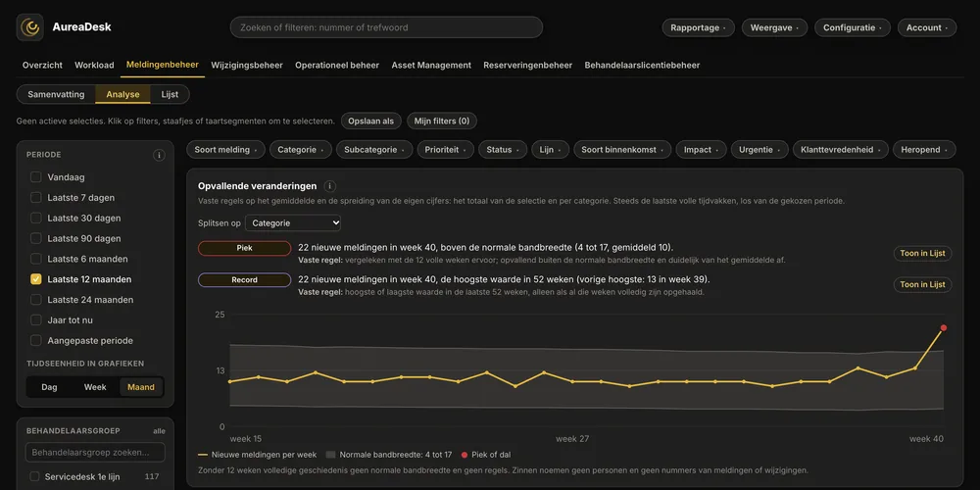Click Toon in Lijst for the Piek row
This screenshot has height=490, width=980.
point(922,253)
